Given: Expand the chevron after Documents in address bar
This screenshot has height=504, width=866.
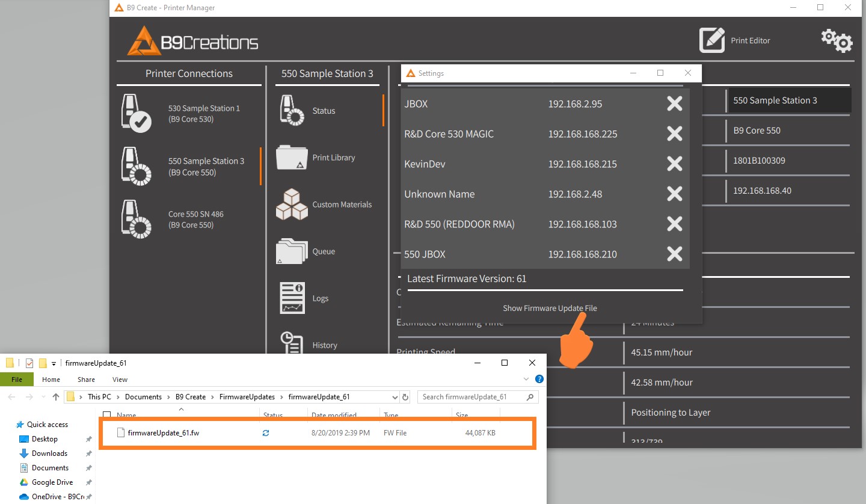Looking at the screenshot, I should [169, 397].
